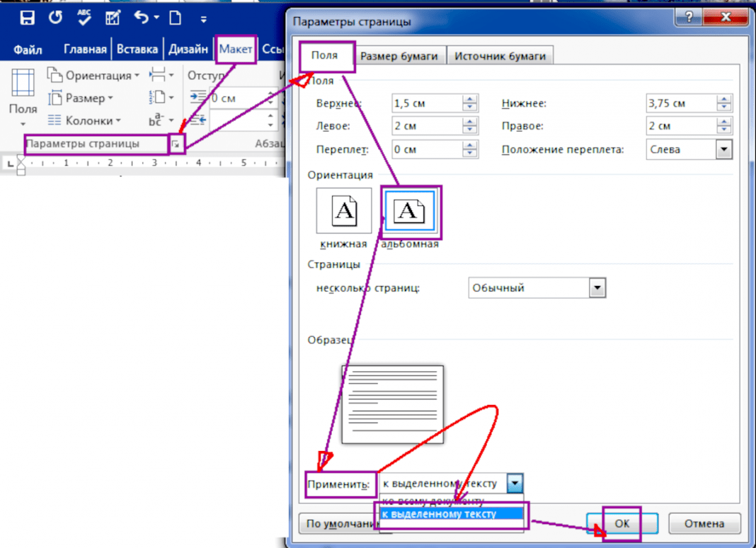Click the Поля margins button in ribbon
This screenshot has height=548, width=756.
pyautogui.click(x=23, y=96)
